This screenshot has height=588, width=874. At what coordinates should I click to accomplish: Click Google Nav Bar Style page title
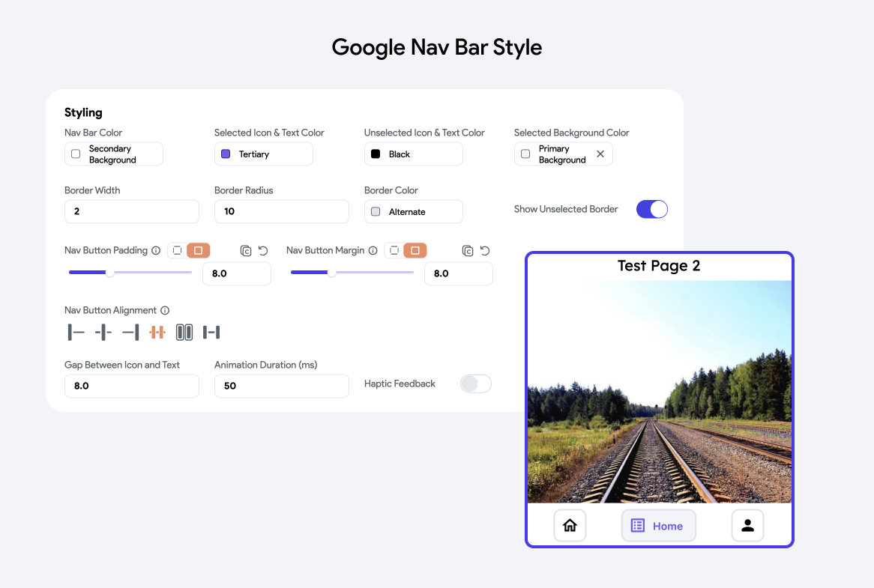pyautogui.click(x=437, y=48)
